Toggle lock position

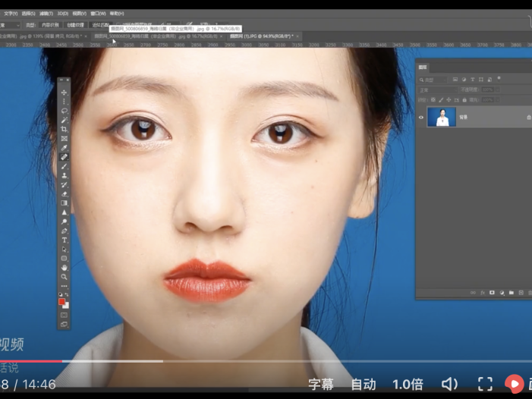(x=449, y=100)
